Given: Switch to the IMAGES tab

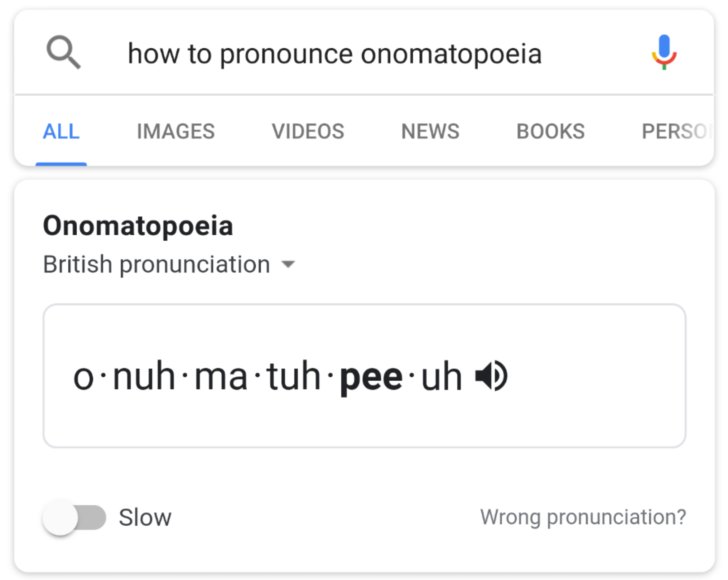Looking at the screenshot, I should point(176,131).
